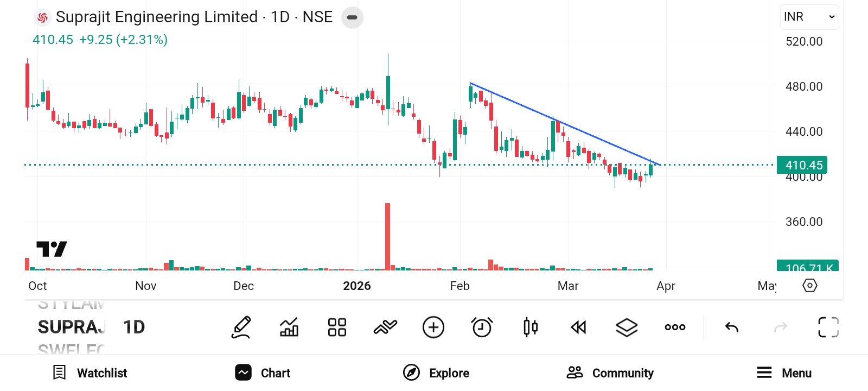
Task: Open the object tree layers icon
Action: point(627,327)
